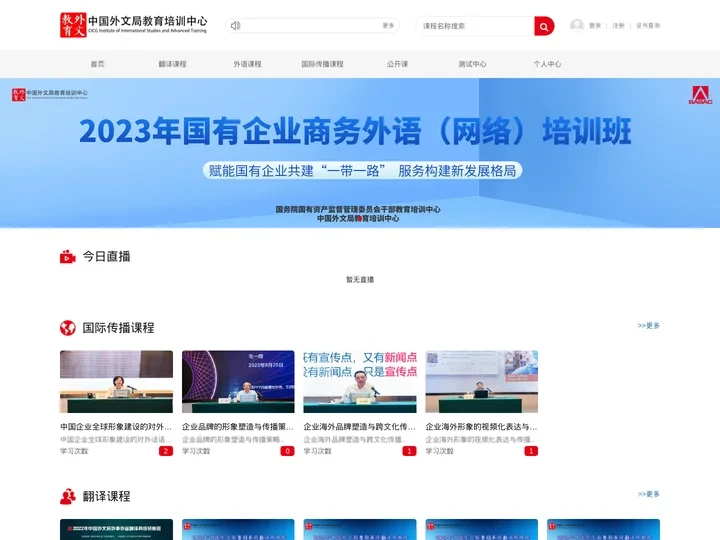Open the 国际传播课程 nav item
The image size is (720, 540).
(x=322, y=64)
